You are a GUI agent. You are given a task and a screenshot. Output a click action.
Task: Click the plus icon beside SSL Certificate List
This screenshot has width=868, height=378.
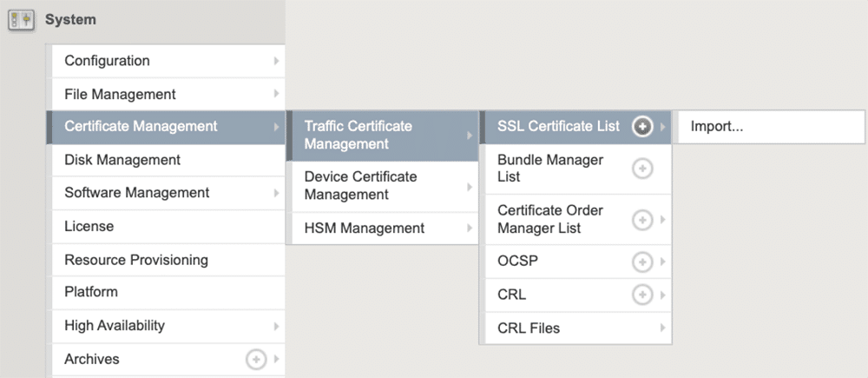click(x=641, y=127)
